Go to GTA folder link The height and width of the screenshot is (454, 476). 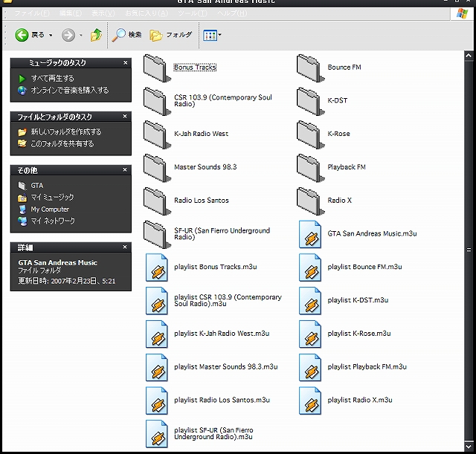[36, 185]
